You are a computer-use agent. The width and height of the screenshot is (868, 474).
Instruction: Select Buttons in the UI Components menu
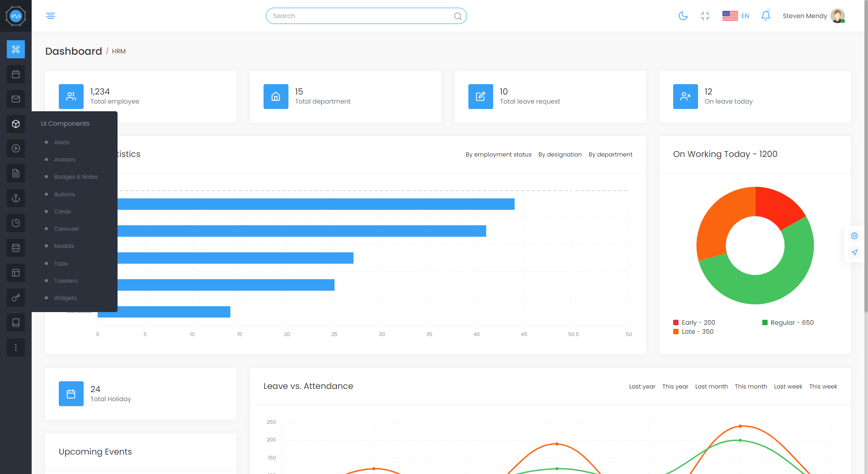[65, 194]
